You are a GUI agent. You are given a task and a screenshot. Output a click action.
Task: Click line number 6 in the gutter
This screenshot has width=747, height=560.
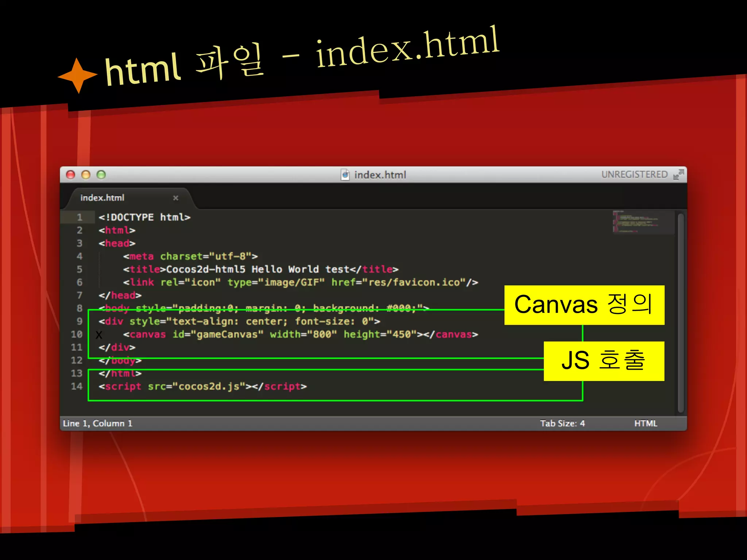(x=80, y=282)
